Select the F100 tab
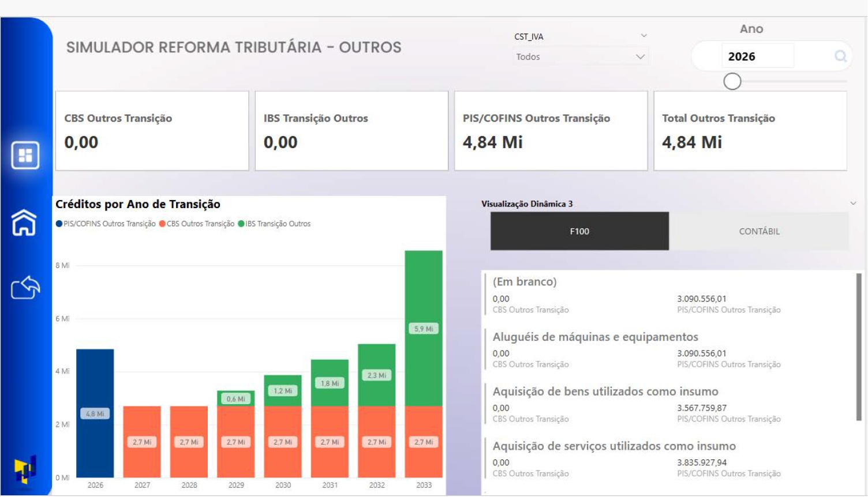Viewport: 868px width, 497px height. (579, 231)
